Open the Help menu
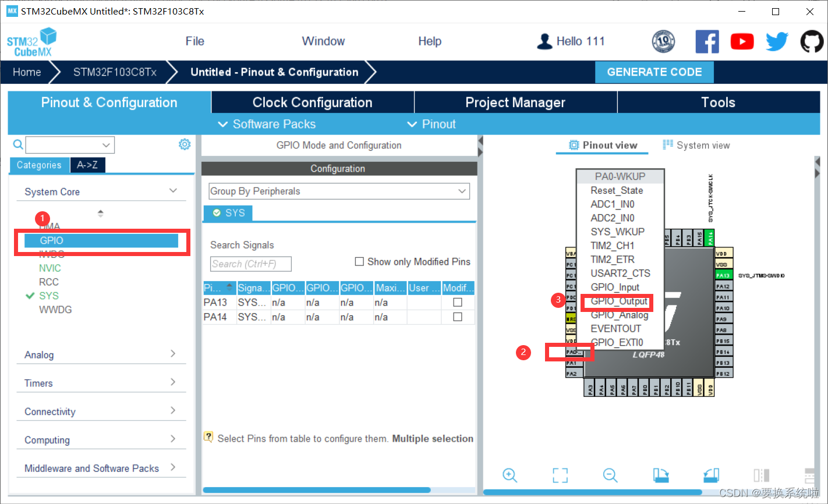The height and width of the screenshot is (504, 828). tap(430, 41)
